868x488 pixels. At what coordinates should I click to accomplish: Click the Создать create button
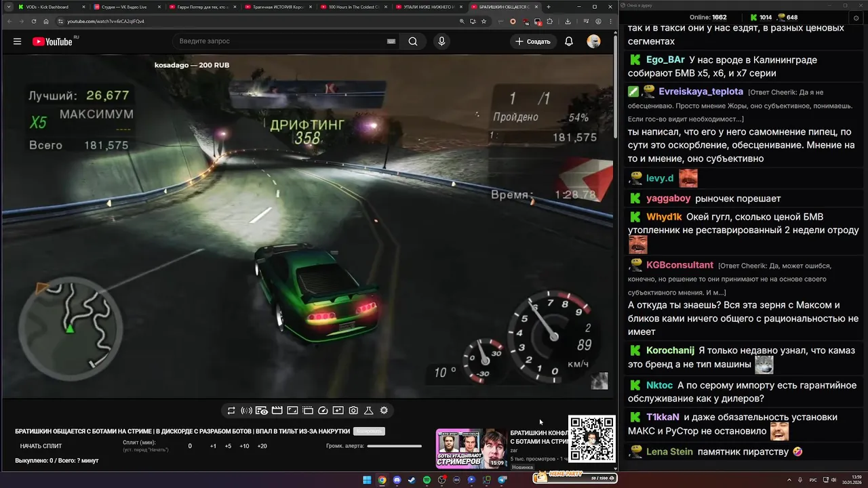click(x=533, y=41)
